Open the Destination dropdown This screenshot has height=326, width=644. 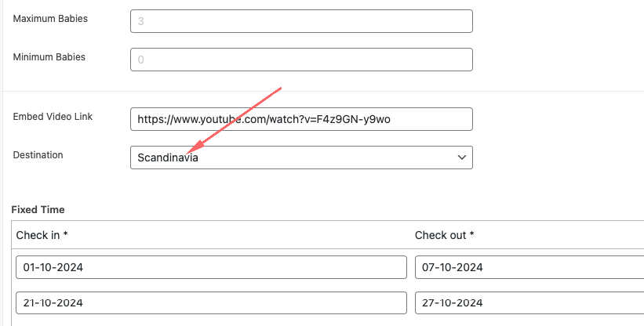(x=301, y=158)
